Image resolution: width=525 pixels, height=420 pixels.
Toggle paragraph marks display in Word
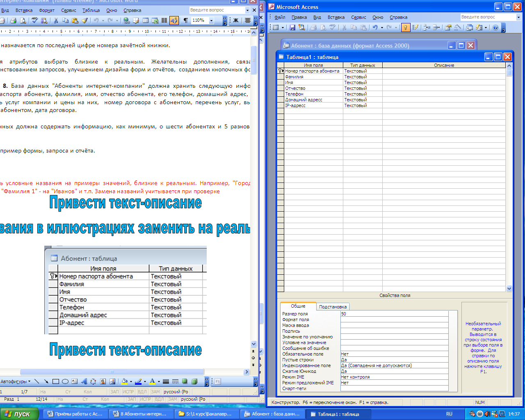click(x=186, y=20)
